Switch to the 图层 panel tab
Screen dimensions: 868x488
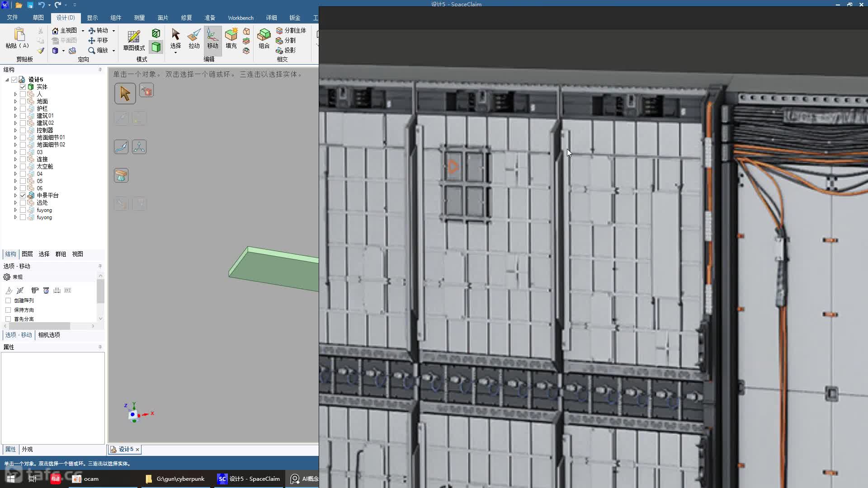[x=27, y=254]
